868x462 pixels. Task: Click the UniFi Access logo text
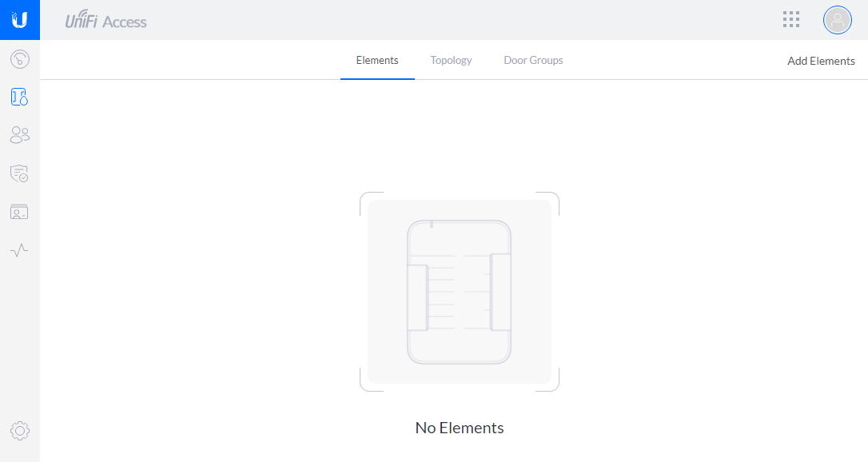pos(106,22)
